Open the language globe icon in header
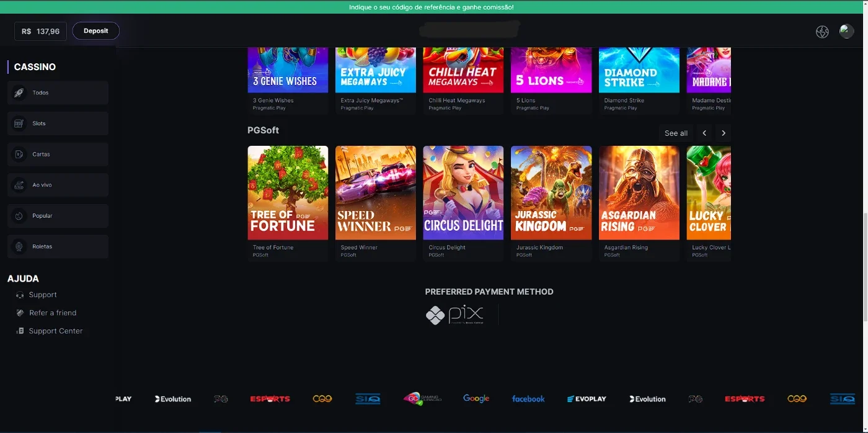The image size is (868, 433). (x=822, y=32)
